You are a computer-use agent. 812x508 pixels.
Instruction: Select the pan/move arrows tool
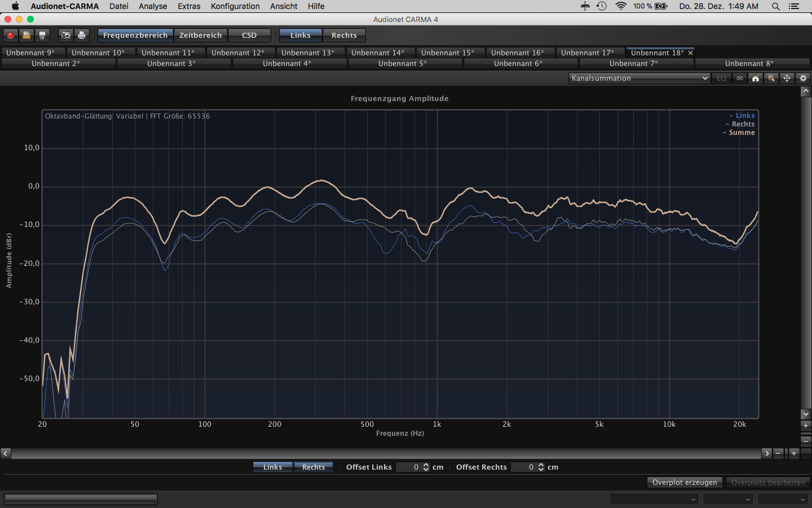(x=787, y=78)
